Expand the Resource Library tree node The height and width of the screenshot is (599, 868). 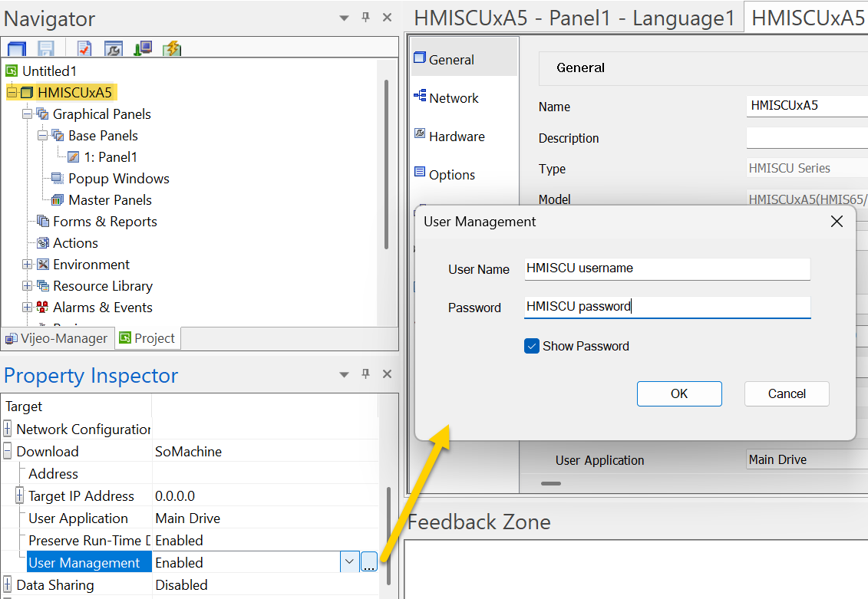pyautogui.click(x=27, y=286)
